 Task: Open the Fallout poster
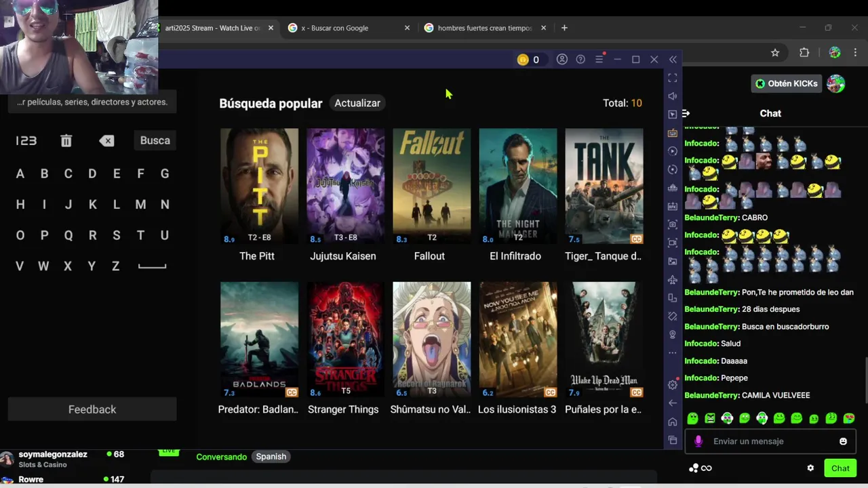click(x=431, y=186)
